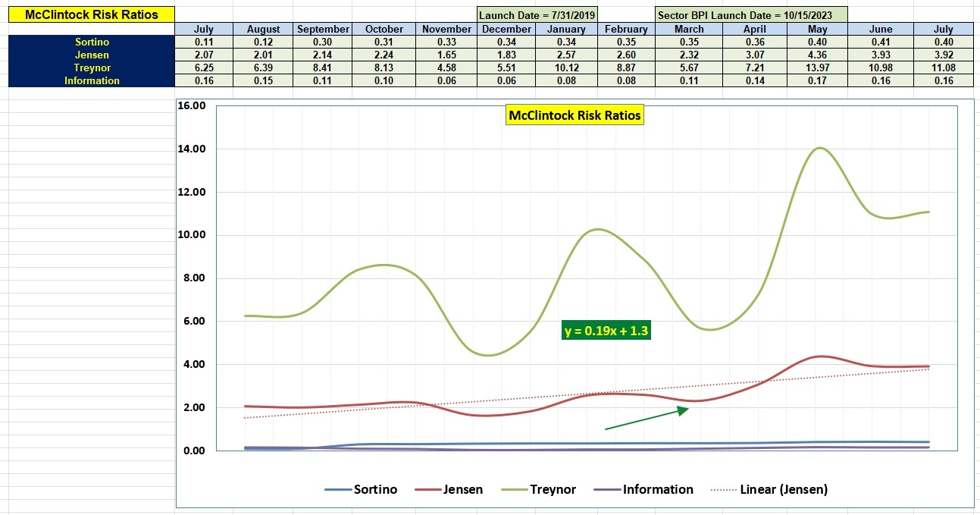Click Treynor value 8.87
980x515 pixels.
(x=627, y=68)
